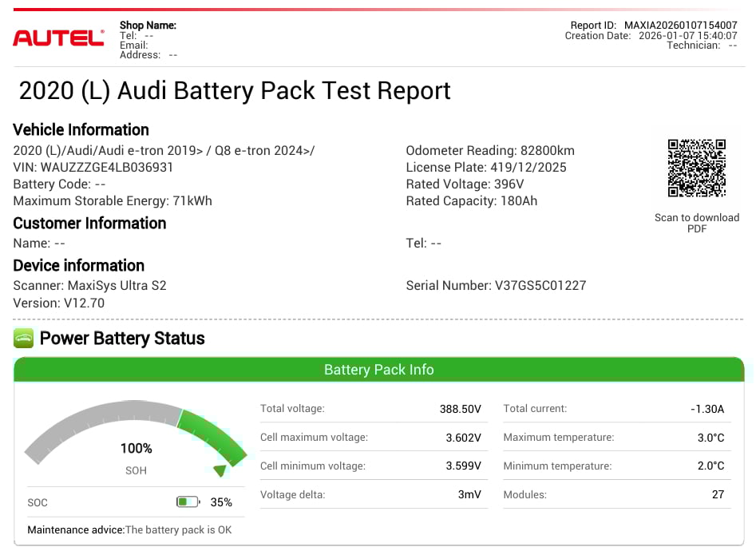
Task: Click the 100% SOH gauge display
Action: pos(136,448)
